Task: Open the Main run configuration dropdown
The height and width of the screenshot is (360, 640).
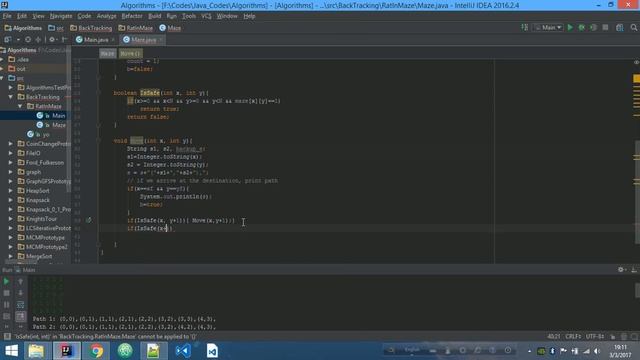Action: (548, 28)
